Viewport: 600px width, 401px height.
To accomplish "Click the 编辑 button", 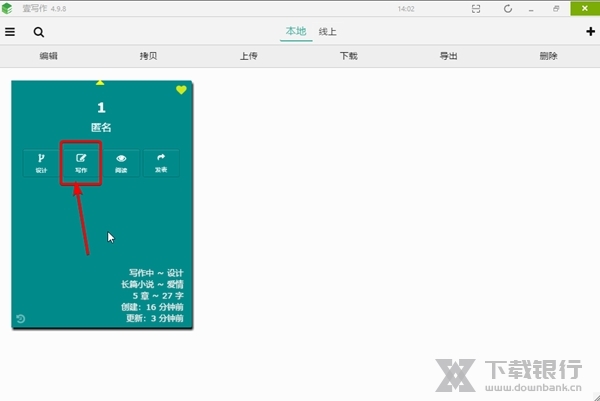I will (x=48, y=57).
